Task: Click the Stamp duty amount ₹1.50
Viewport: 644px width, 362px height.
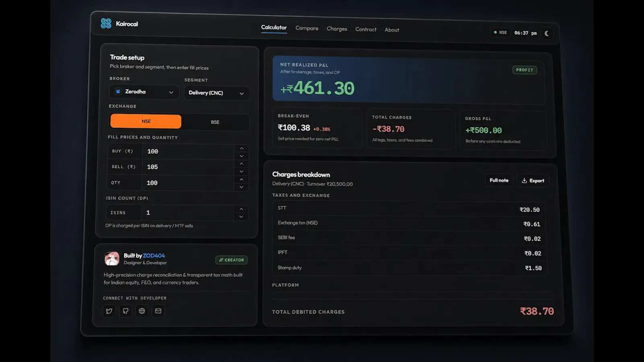Action: (x=533, y=268)
